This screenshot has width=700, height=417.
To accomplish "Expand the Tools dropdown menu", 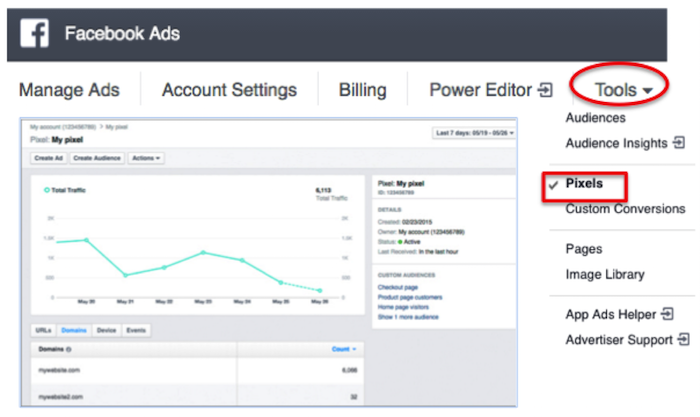I will point(624,90).
